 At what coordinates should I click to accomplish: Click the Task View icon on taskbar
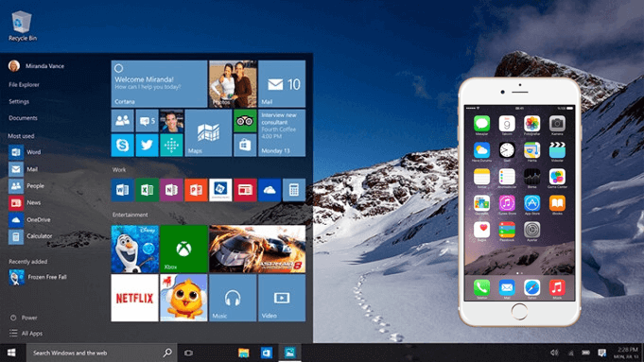pyautogui.click(x=188, y=353)
